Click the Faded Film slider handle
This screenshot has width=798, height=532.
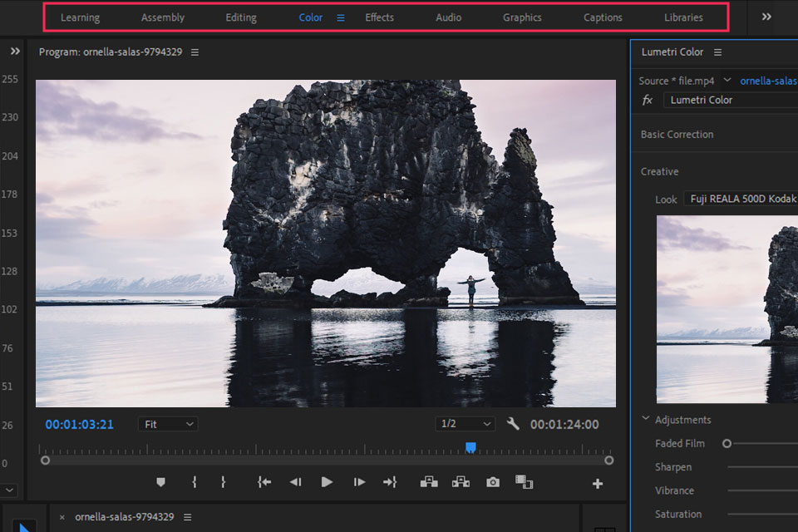click(x=727, y=444)
